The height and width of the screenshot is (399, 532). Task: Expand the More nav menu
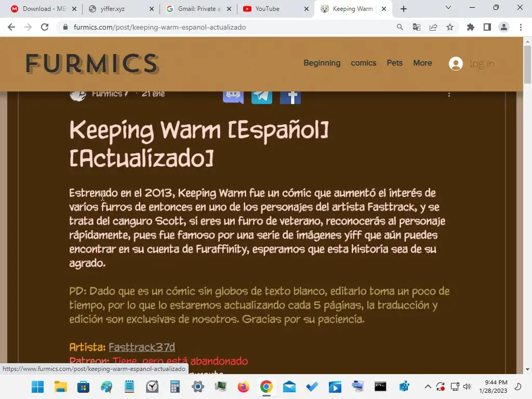[x=422, y=63]
